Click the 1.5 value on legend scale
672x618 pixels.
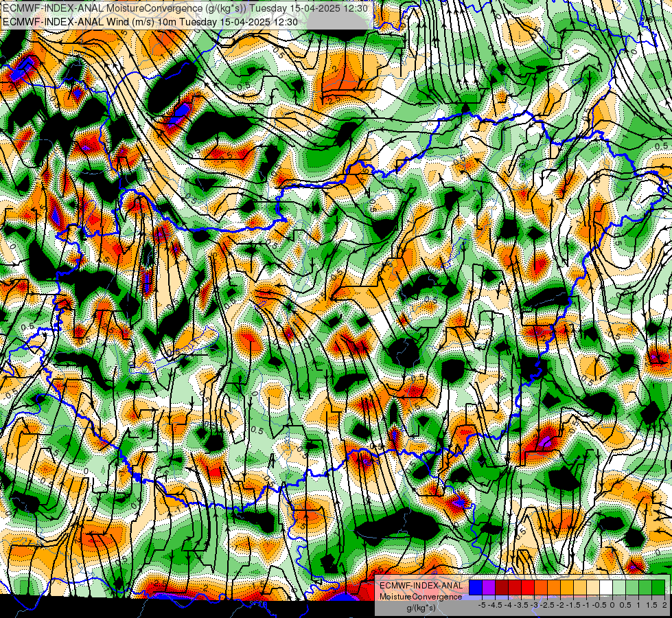(651, 605)
